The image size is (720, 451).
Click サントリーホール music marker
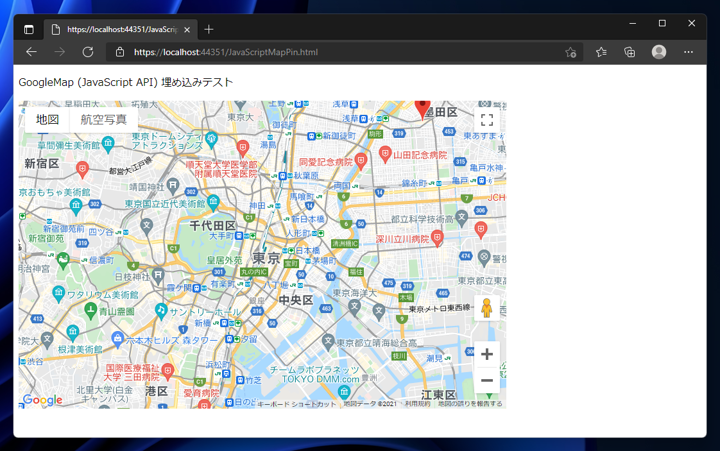[x=161, y=311]
